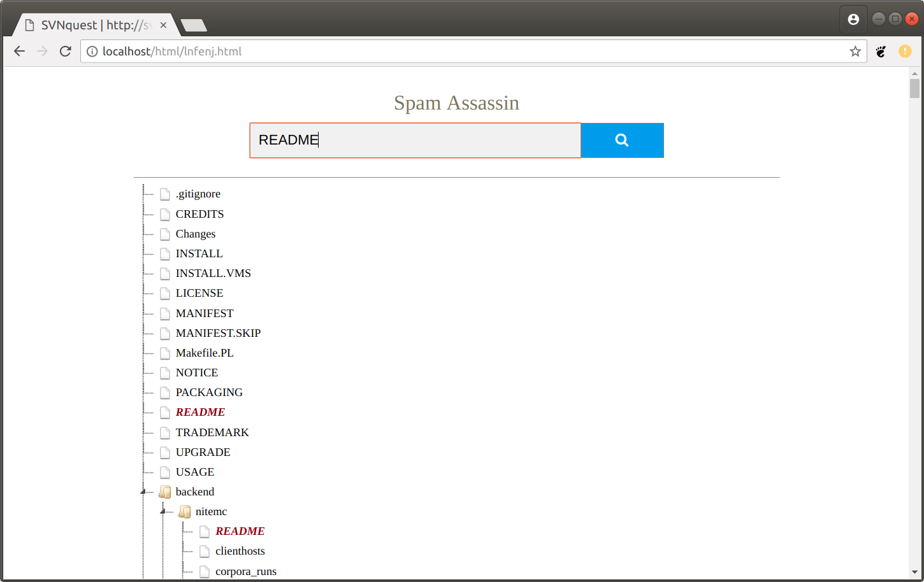The height and width of the screenshot is (582, 924).
Task: Click the file icon beside CREDITS
Action: pyautogui.click(x=165, y=214)
